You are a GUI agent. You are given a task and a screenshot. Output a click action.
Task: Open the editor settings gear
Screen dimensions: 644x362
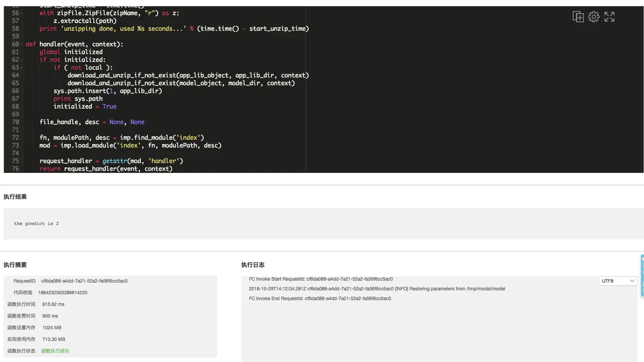[594, 17]
